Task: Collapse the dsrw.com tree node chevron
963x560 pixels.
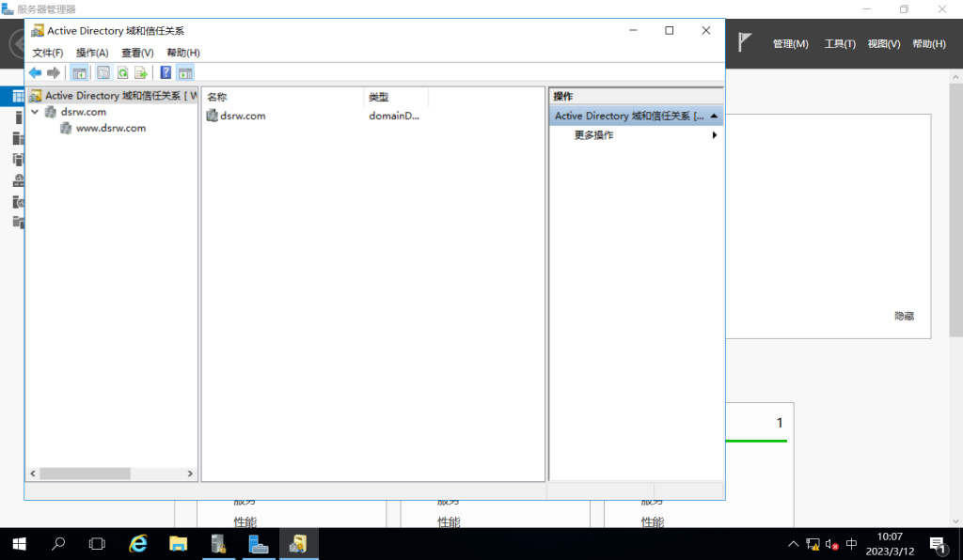Action: pos(35,112)
